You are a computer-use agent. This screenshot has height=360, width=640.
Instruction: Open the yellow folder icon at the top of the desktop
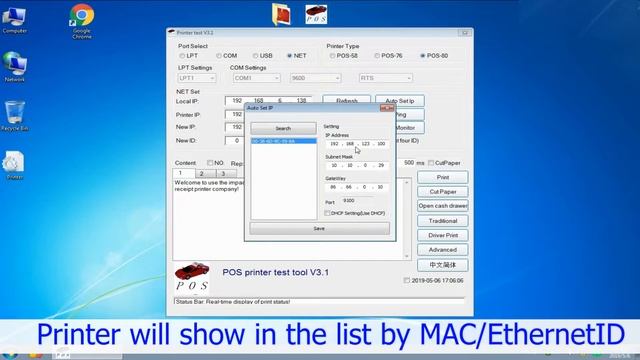tap(281, 14)
